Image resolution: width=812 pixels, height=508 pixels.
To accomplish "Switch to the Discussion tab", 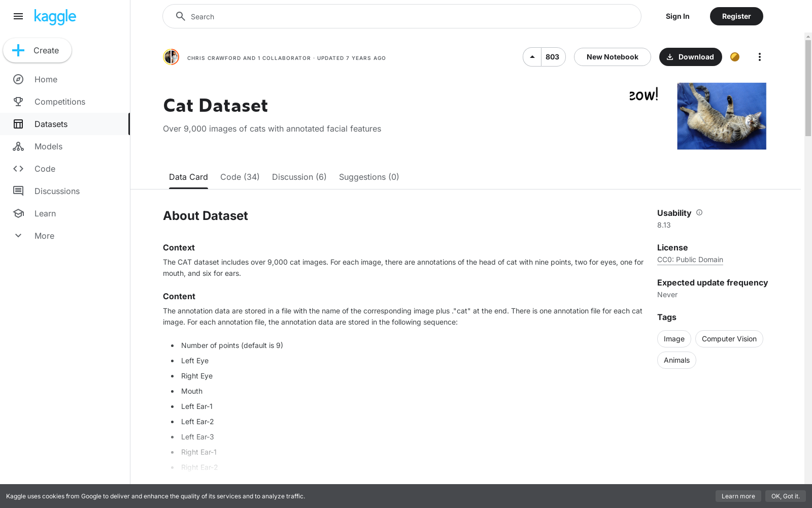I will (x=299, y=177).
